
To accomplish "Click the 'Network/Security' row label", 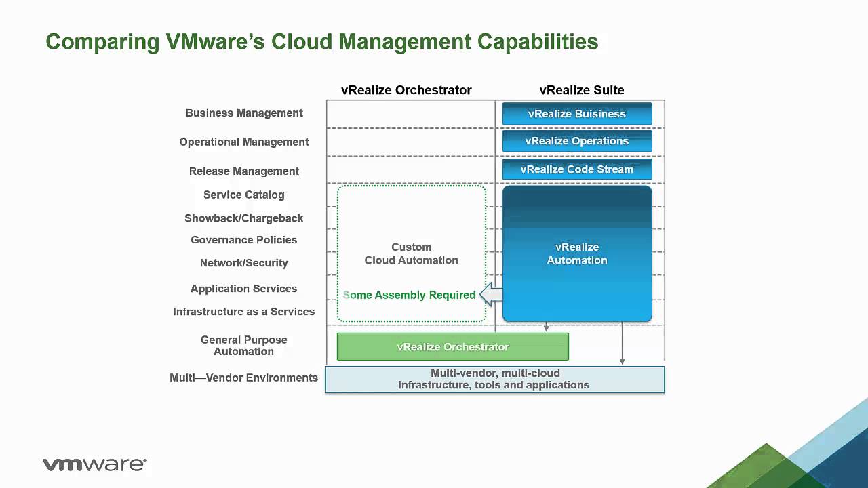I will pos(244,263).
